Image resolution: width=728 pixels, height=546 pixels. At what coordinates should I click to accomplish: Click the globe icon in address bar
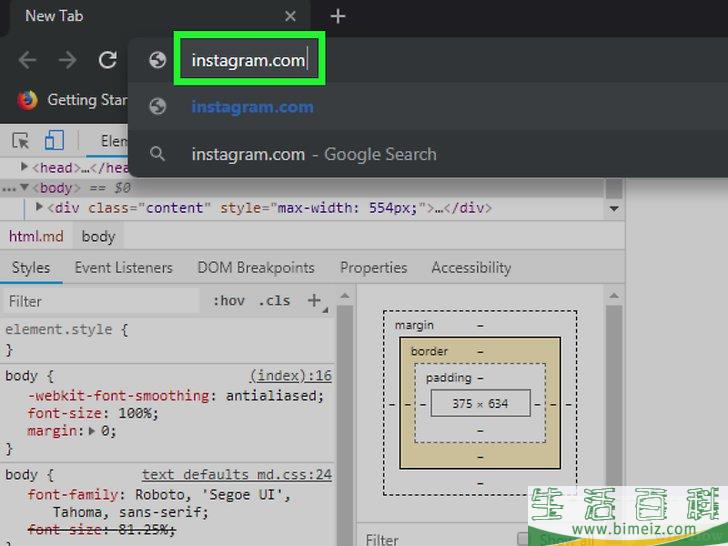tap(158, 60)
